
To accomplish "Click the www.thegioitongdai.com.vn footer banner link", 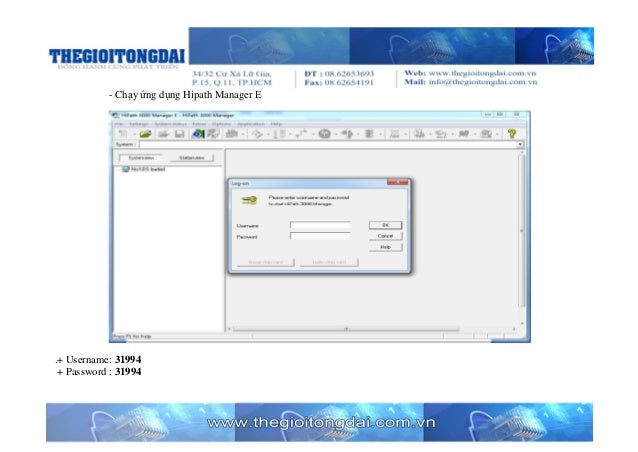I will click(x=321, y=423).
